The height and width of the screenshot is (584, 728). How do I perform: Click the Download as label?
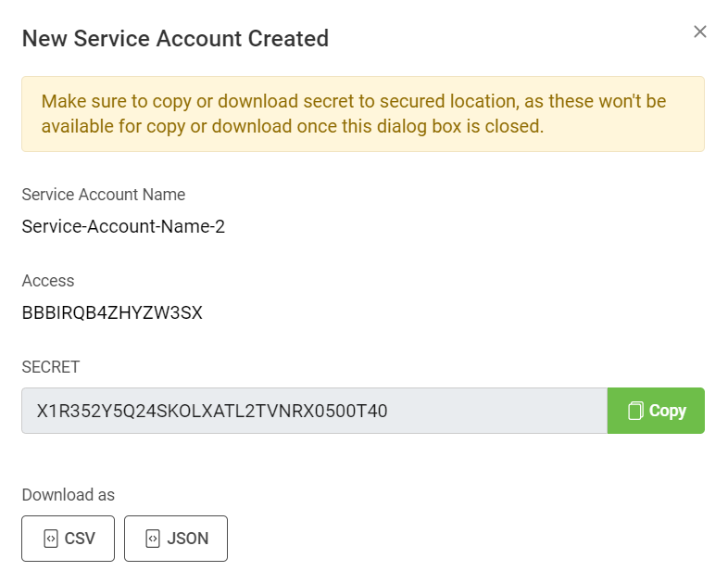pyautogui.click(x=69, y=495)
